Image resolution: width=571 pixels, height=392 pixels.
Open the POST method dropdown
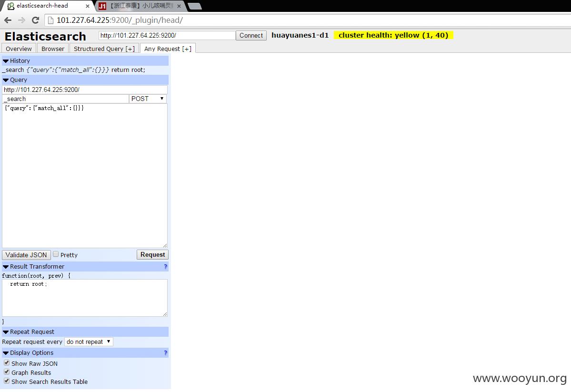[x=148, y=99]
